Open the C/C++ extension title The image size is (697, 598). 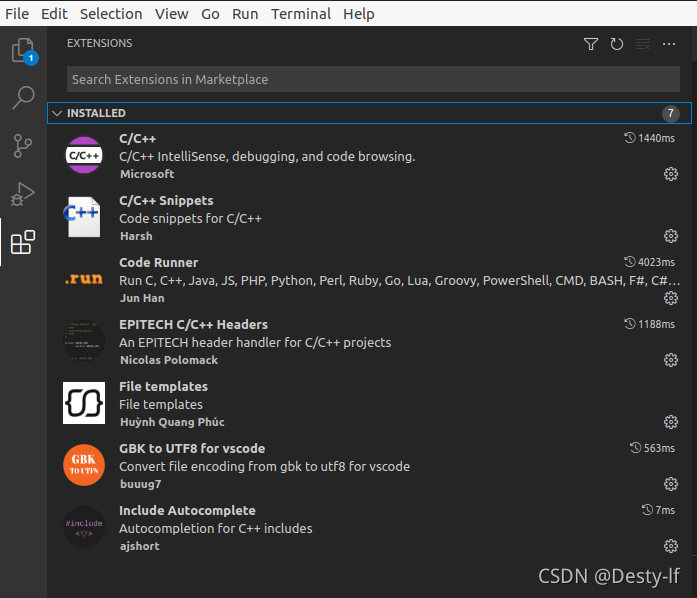137,139
